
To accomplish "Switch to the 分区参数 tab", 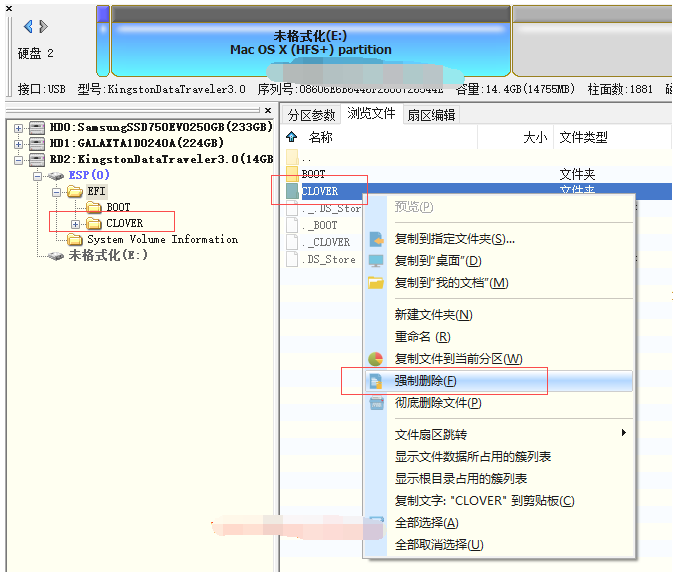I will point(312,115).
